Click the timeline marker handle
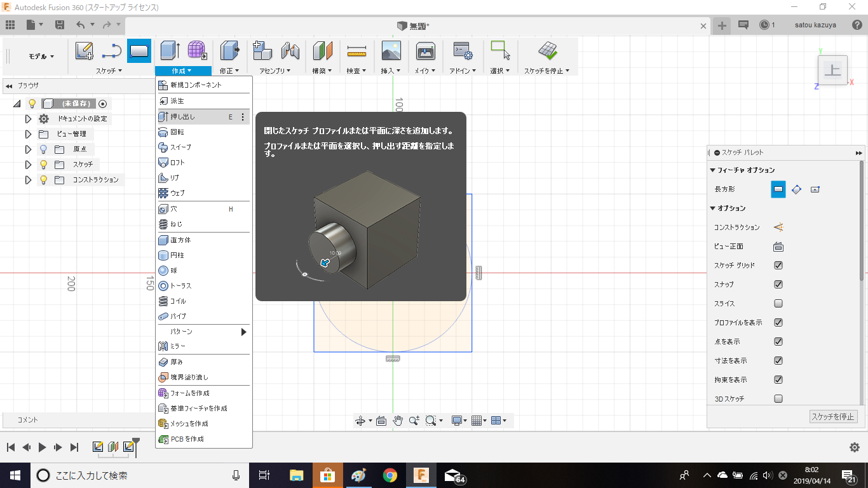Viewport: 868px width, 488px height. [x=135, y=441]
